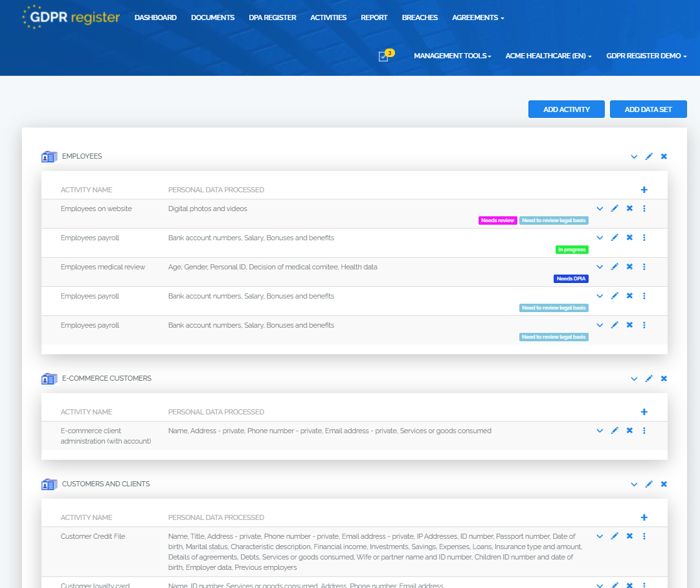
Task: Navigate to the Breaches section
Action: click(420, 17)
